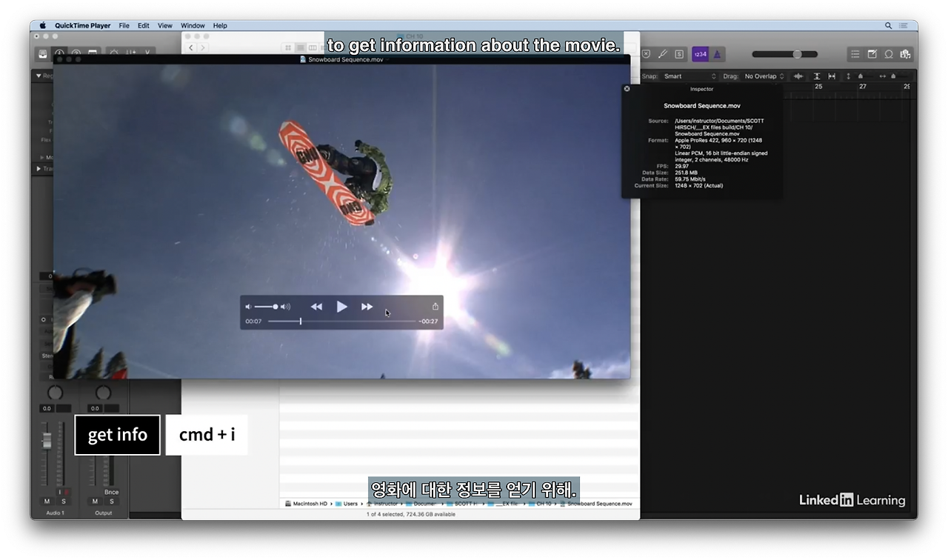Click the Output pan knob
The height and width of the screenshot is (560, 948).
click(103, 393)
